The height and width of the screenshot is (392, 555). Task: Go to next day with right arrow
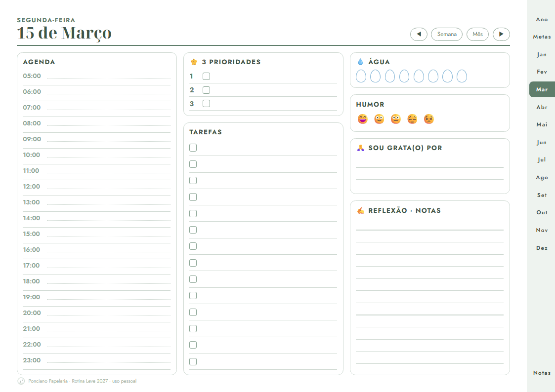(x=501, y=34)
